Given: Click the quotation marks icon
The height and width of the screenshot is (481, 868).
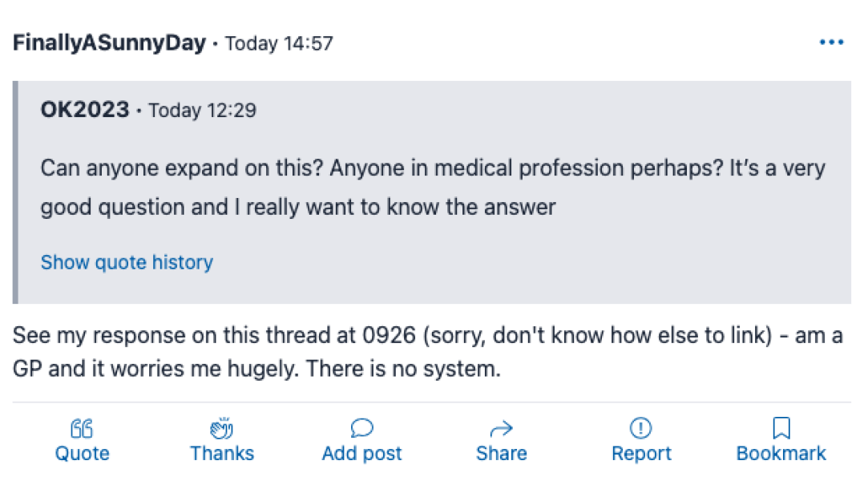Looking at the screenshot, I should [82, 429].
